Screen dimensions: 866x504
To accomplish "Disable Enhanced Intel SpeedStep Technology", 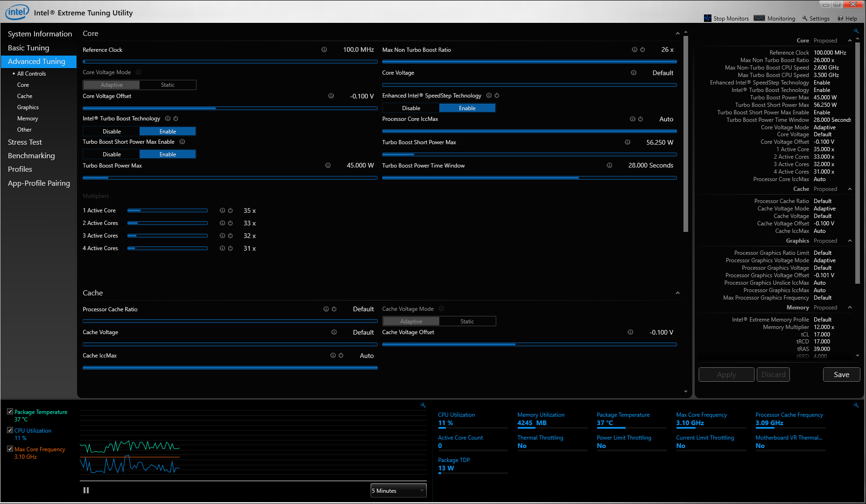I will 411,108.
